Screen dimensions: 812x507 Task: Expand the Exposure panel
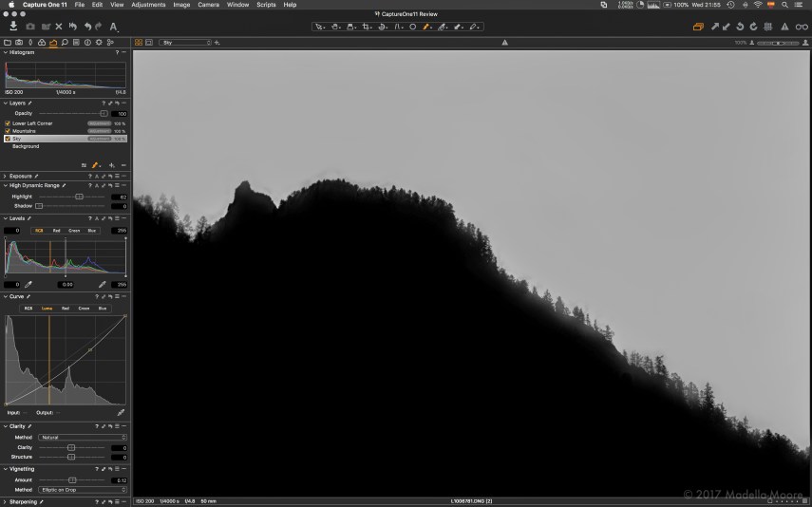5,176
